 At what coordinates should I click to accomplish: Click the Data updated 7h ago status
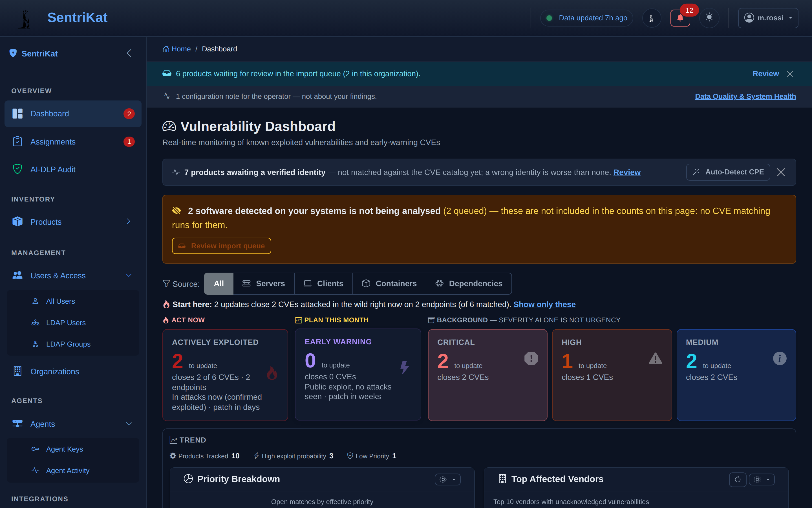[x=586, y=18]
